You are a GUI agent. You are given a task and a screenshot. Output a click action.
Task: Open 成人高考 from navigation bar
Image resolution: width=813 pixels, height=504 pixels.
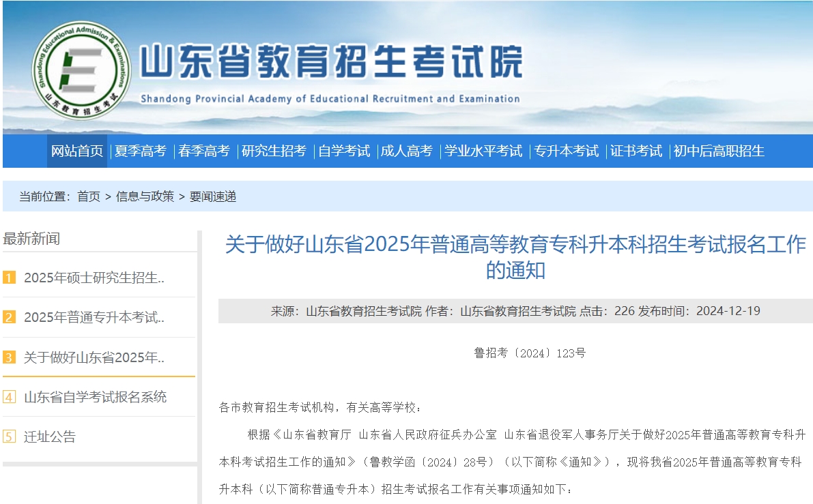407,151
